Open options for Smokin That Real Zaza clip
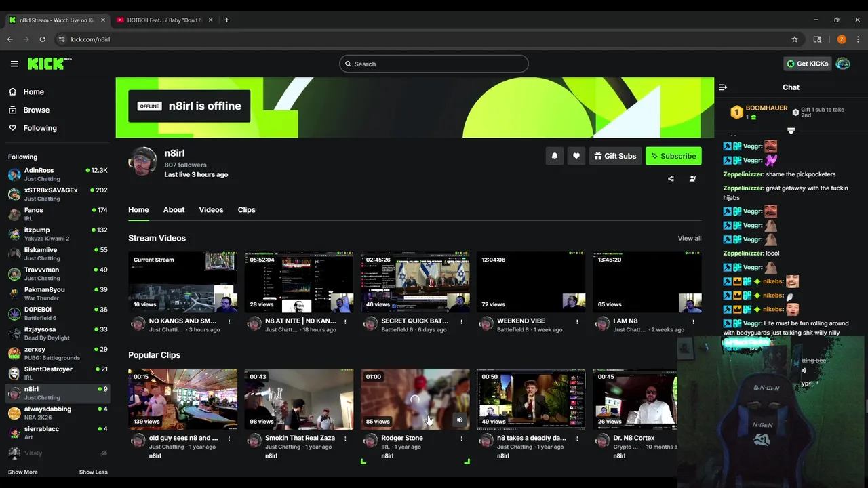 [x=345, y=439]
